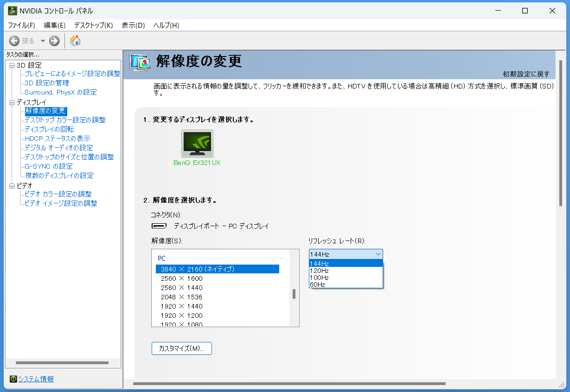This screenshot has width=570, height=392.
Task: Pick 100Hz in the refresh rate dropdown
Action: tap(319, 278)
